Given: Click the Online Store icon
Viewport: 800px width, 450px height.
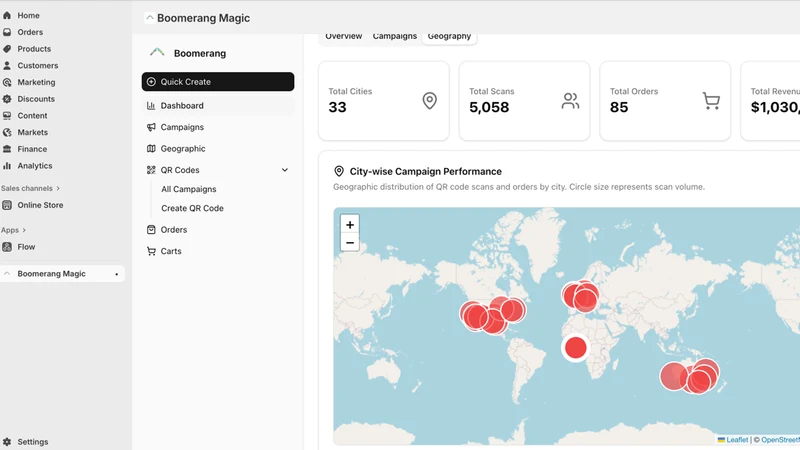Looking at the screenshot, I should 7,205.
